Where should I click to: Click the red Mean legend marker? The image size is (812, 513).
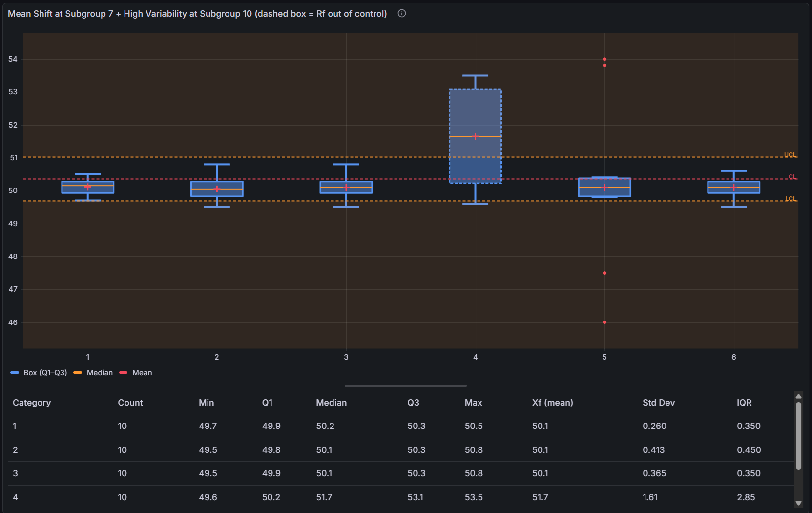click(x=123, y=373)
